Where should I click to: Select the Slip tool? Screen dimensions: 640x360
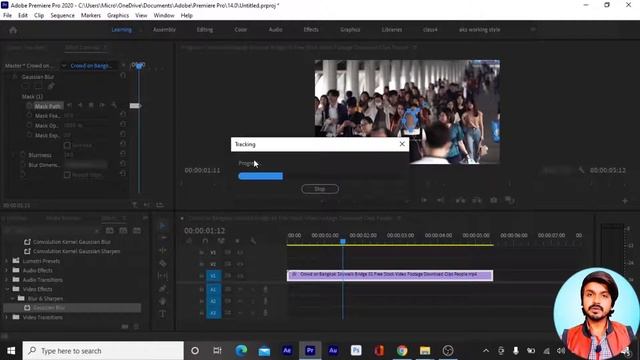163,276
